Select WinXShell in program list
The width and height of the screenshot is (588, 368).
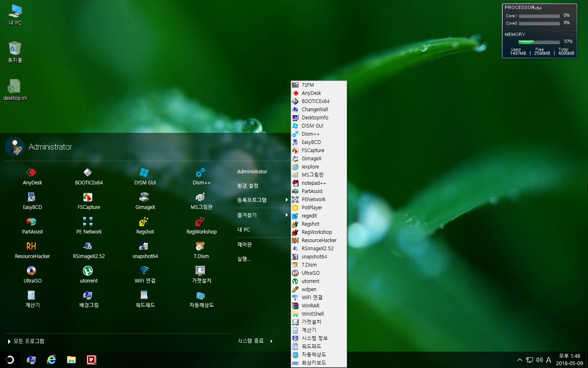point(319,314)
